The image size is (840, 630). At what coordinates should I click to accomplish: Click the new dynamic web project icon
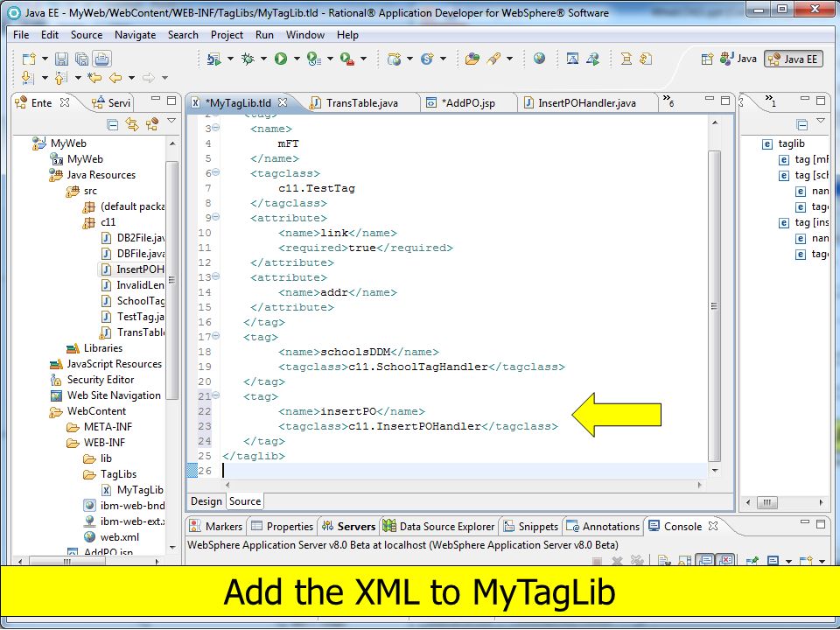coord(395,59)
